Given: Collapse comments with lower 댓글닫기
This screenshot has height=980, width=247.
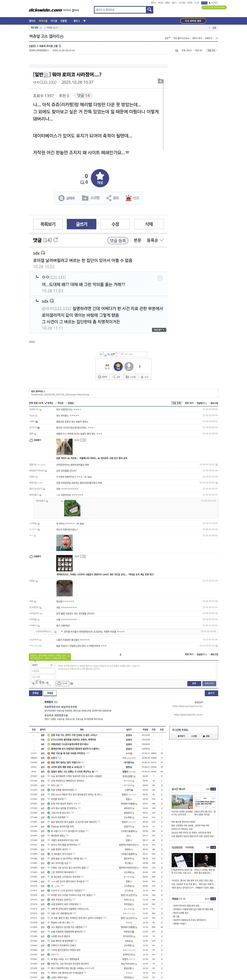Looking at the screenshot, I should [202, 654].
